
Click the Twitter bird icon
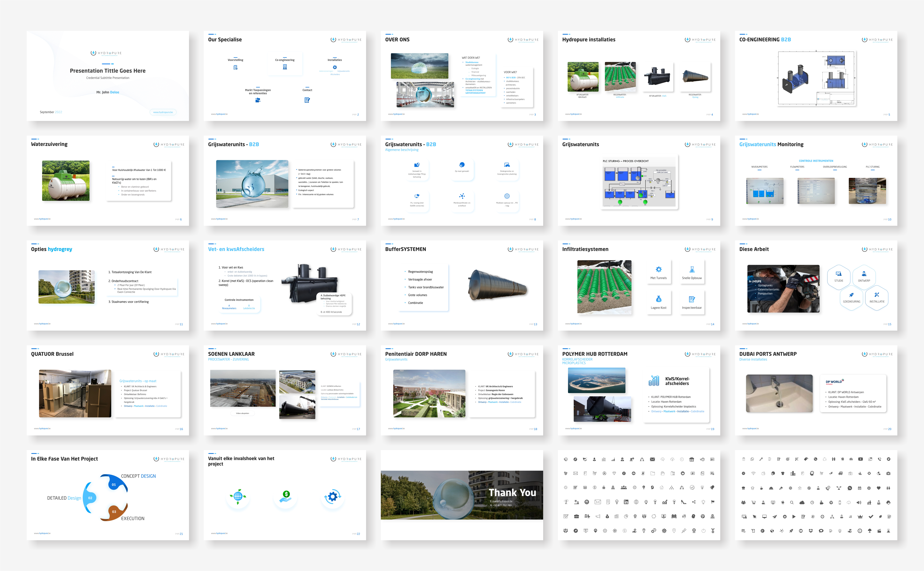click(889, 459)
